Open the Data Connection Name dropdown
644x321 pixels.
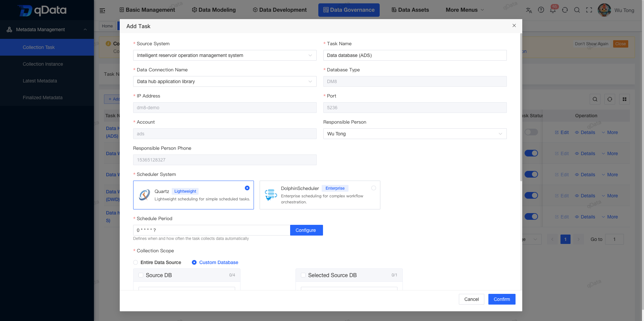pos(225,81)
